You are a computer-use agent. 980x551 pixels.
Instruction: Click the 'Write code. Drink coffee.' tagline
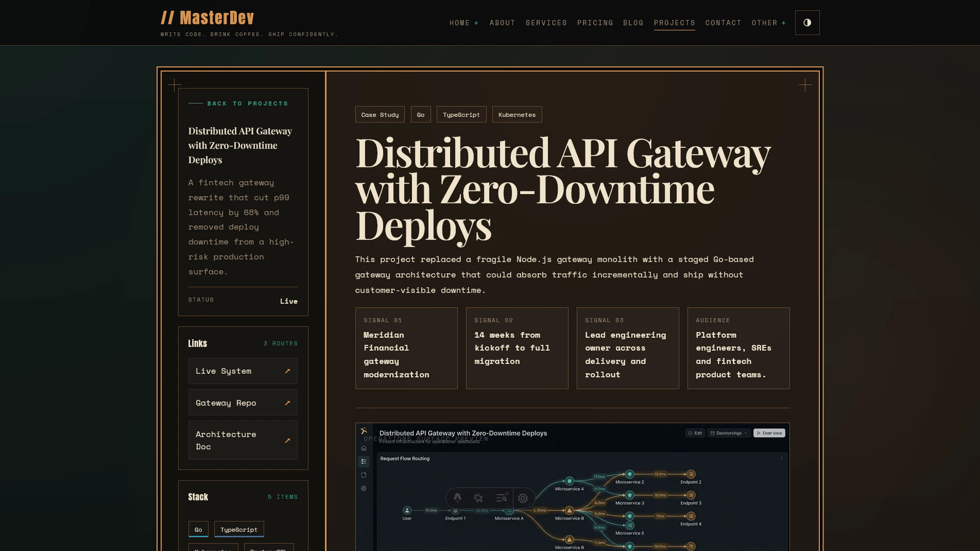click(x=249, y=34)
